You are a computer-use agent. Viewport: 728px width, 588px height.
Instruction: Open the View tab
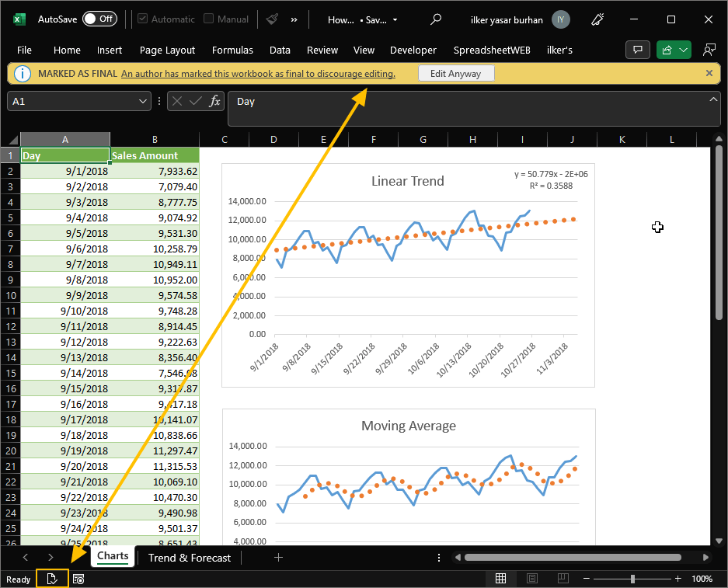point(364,50)
